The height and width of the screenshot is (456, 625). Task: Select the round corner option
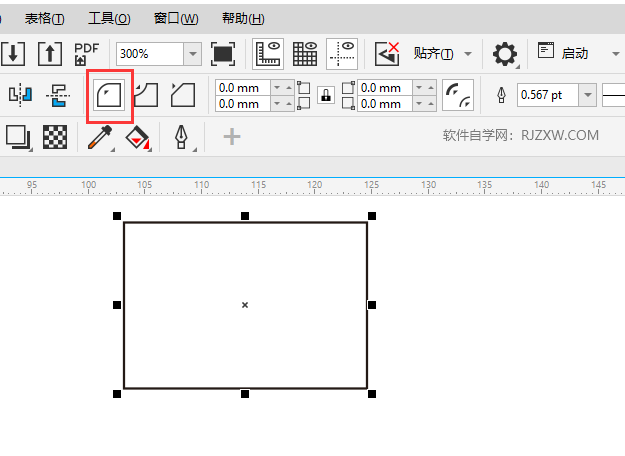click(109, 95)
